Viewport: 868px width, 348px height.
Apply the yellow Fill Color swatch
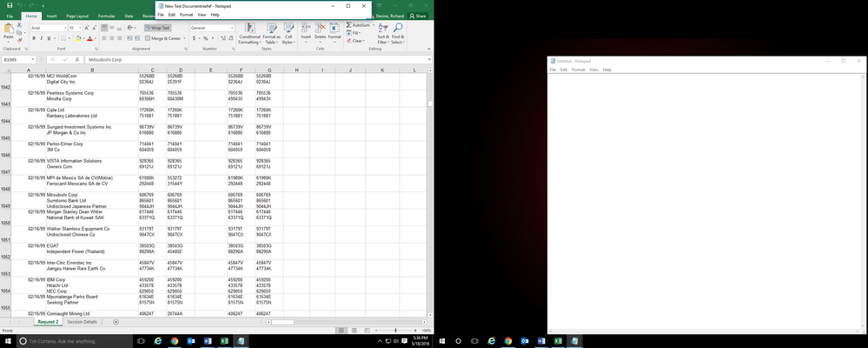click(x=77, y=38)
